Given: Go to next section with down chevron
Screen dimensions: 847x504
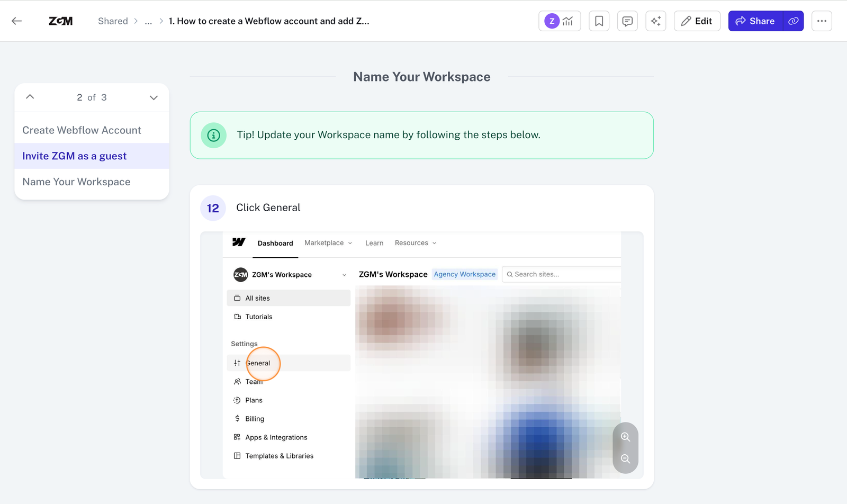Looking at the screenshot, I should pyautogui.click(x=154, y=97).
